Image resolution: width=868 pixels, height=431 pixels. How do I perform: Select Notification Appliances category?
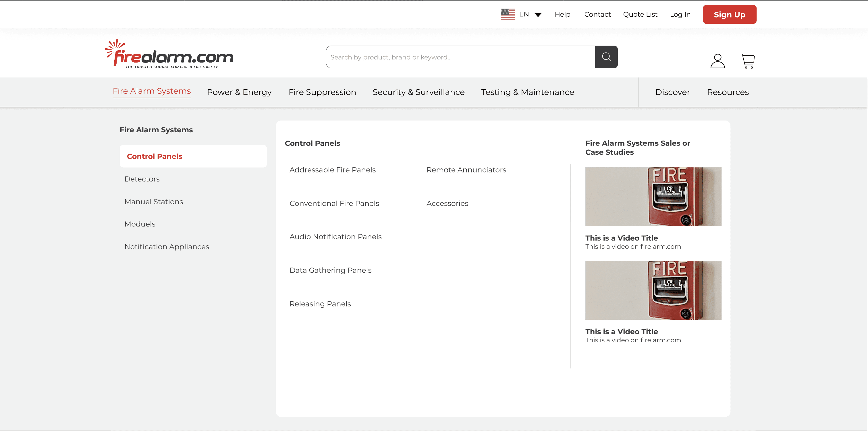coord(167,247)
